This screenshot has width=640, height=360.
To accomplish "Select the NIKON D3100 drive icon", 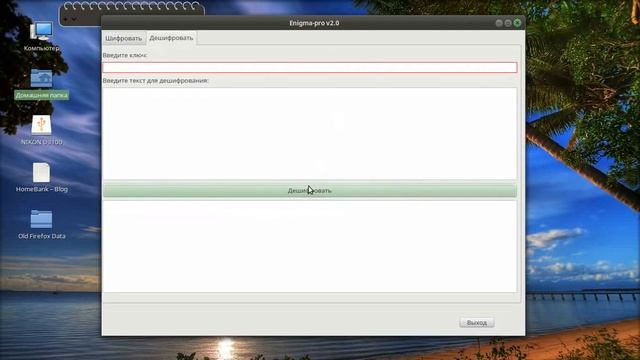I will click(x=41, y=131).
